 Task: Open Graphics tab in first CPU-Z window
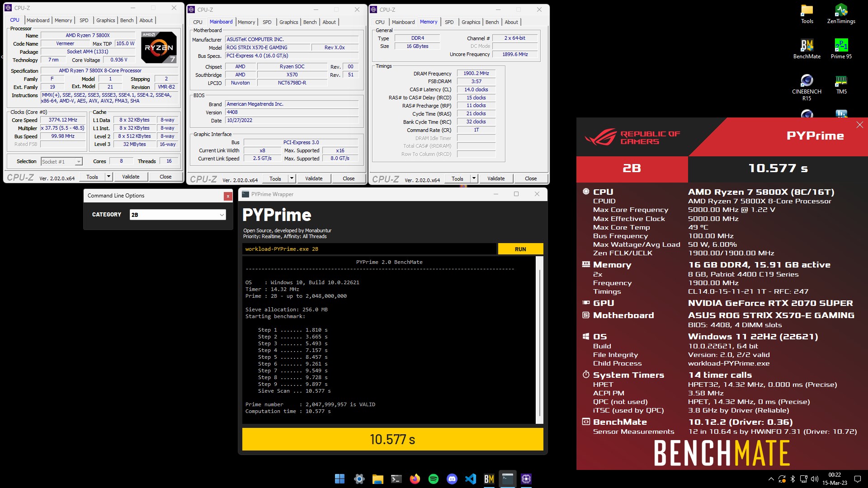[x=106, y=20]
